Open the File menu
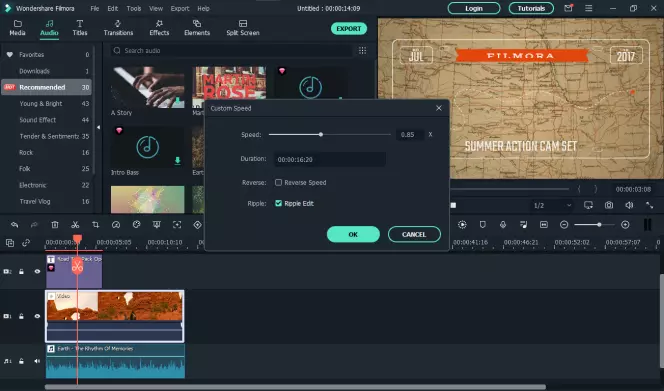The width and height of the screenshot is (664, 391). point(94,8)
